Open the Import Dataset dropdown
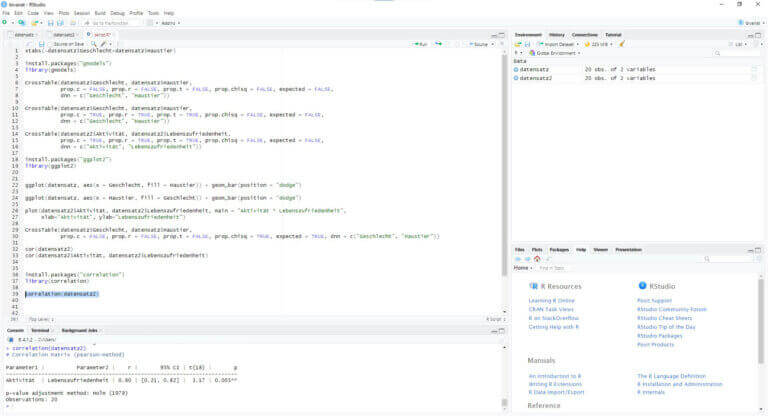This screenshot has width=768, height=416. (558, 44)
